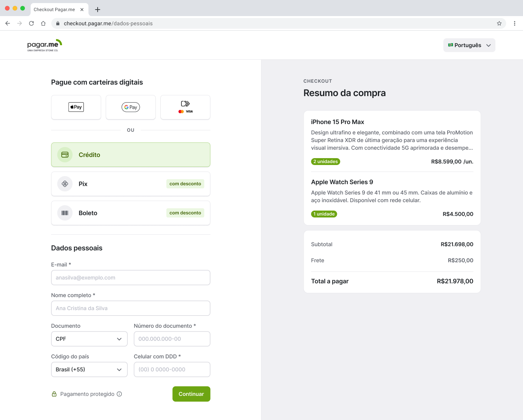This screenshot has height=420, width=523.
Task: Open the Português language dropdown
Action: tap(469, 45)
